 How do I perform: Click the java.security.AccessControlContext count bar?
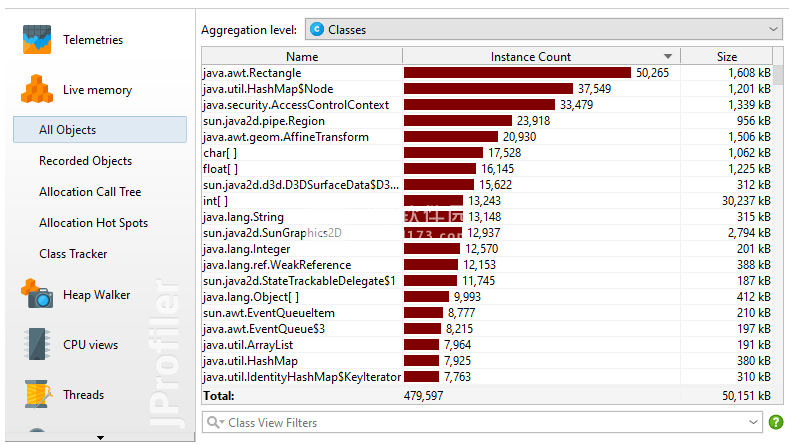click(479, 105)
